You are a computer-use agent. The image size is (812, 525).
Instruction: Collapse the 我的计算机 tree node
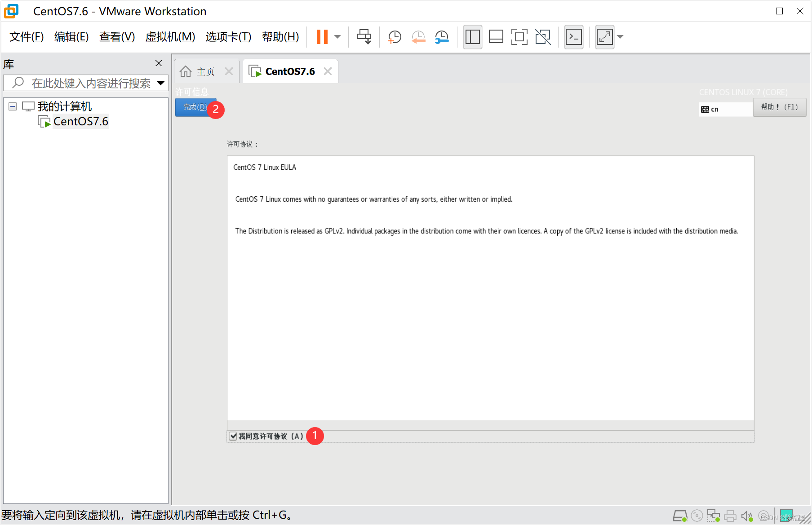point(13,106)
